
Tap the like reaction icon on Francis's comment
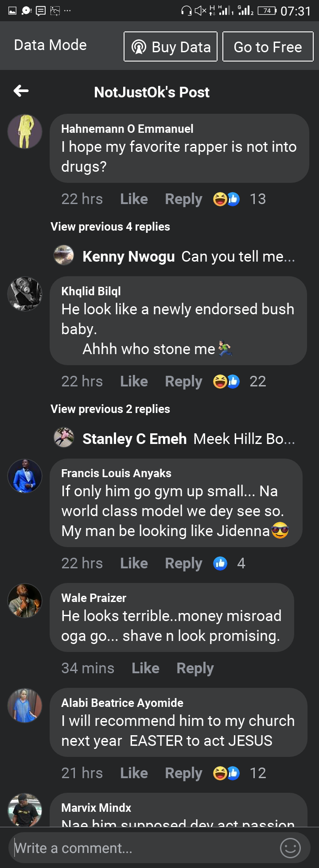[220, 563]
